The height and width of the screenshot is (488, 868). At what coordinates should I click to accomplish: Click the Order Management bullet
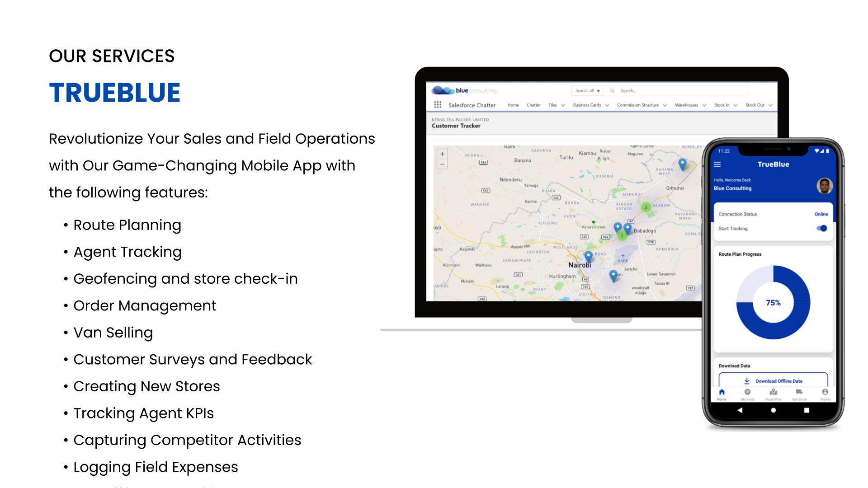point(145,306)
